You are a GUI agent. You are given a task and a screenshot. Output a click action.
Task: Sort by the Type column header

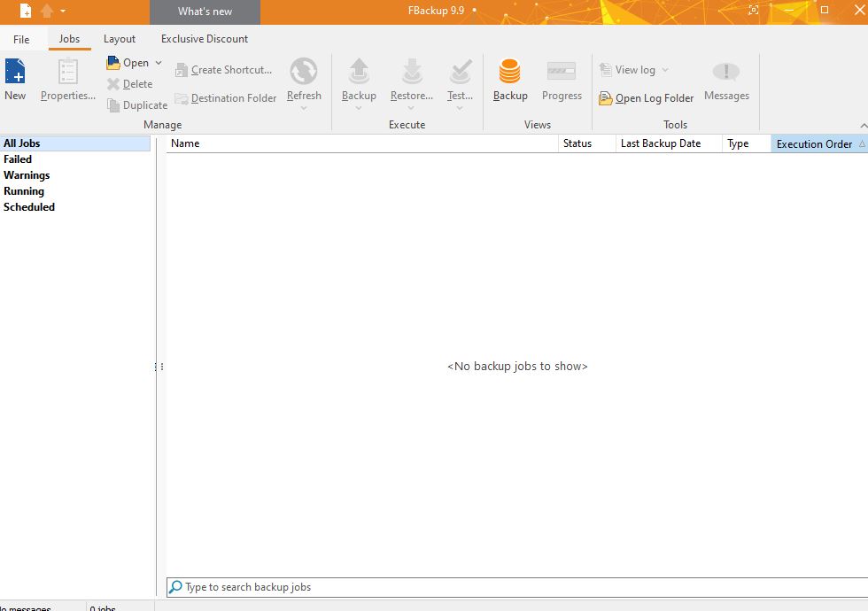746,143
